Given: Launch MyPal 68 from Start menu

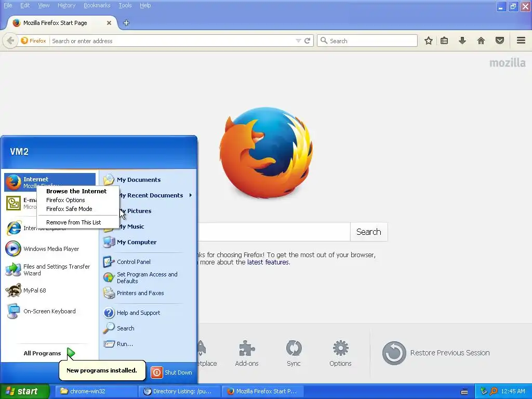Looking at the screenshot, I should tap(49, 290).
